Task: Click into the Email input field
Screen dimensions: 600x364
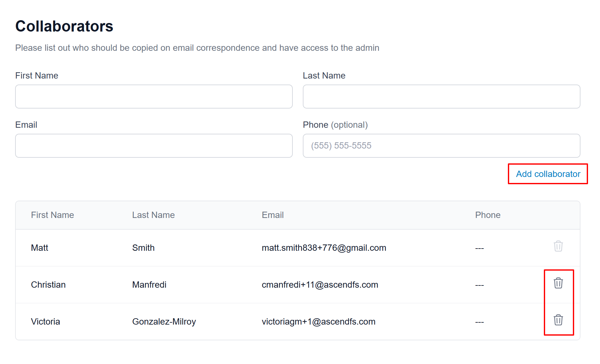Action: tap(154, 146)
